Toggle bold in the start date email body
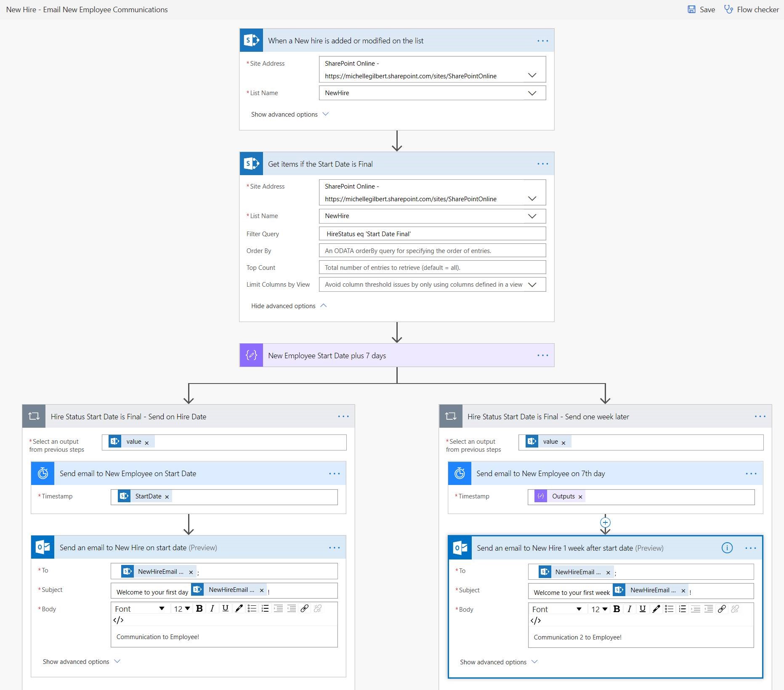The height and width of the screenshot is (690, 784). (199, 609)
